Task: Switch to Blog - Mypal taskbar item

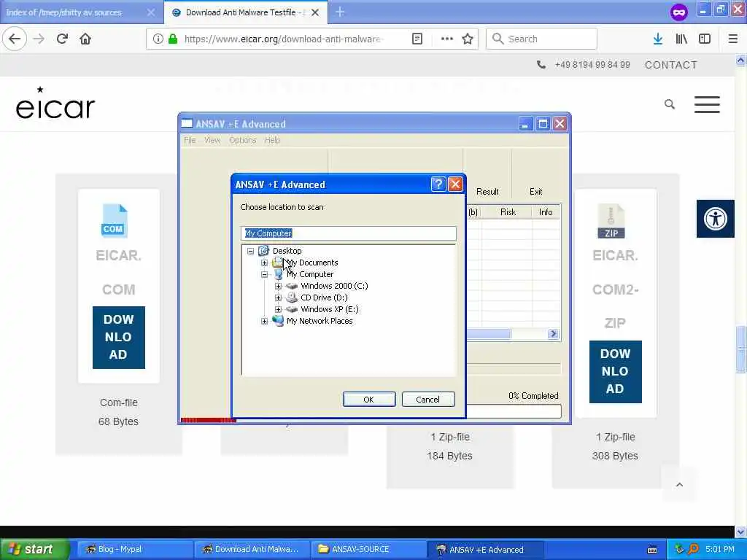Action: (135, 549)
